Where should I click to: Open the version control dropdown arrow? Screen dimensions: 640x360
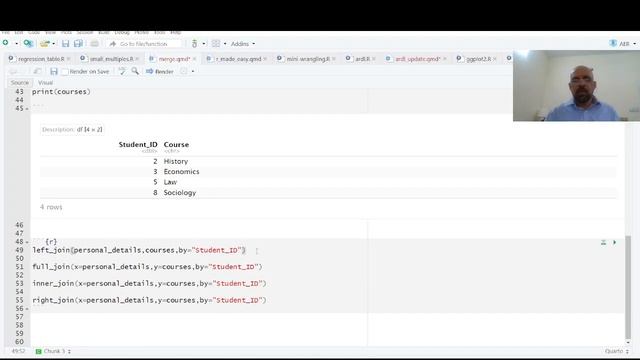click(x=204, y=44)
